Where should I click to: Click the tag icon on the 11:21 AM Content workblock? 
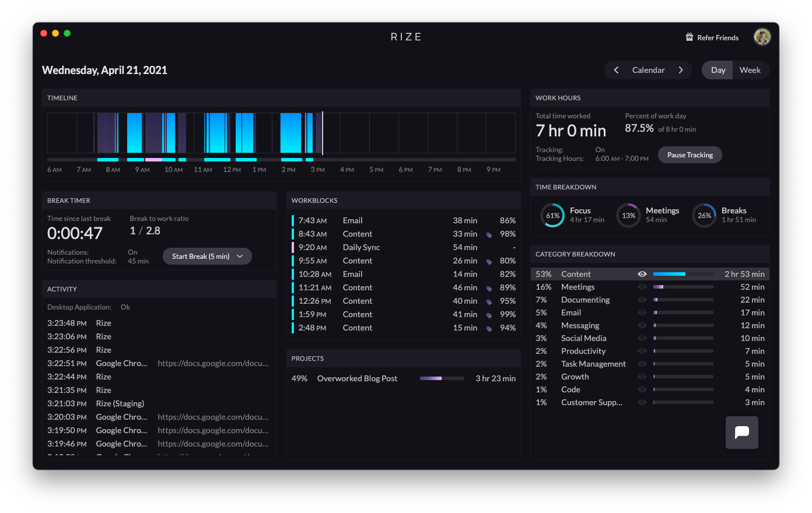click(489, 289)
